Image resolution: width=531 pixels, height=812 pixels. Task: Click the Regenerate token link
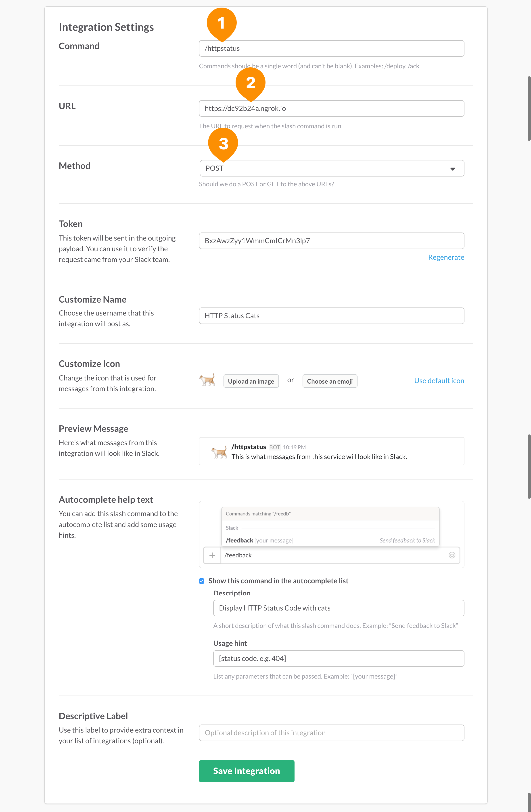(446, 257)
